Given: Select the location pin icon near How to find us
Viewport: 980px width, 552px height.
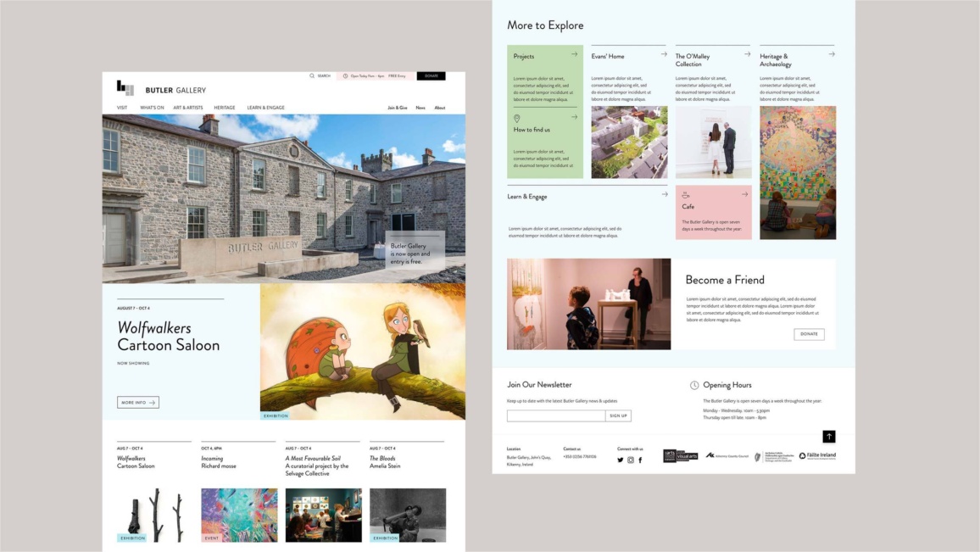Looking at the screenshot, I should coord(516,116).
